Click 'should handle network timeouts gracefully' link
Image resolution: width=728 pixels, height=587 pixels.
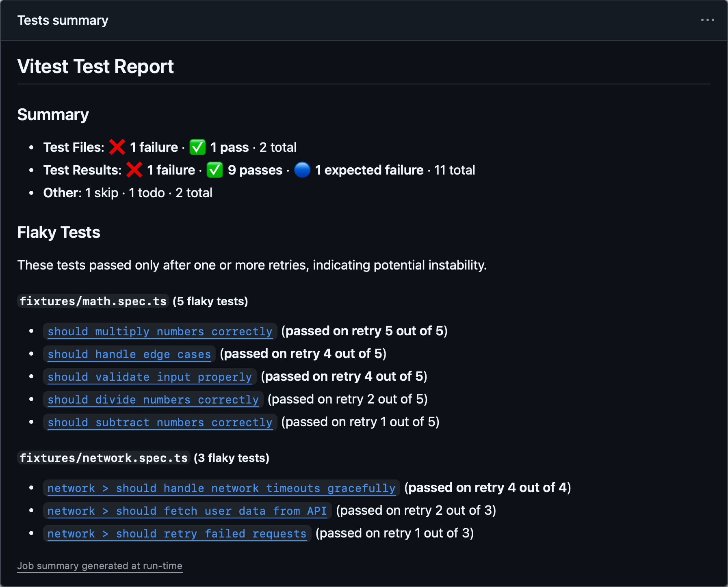click(x=221, y=488)
